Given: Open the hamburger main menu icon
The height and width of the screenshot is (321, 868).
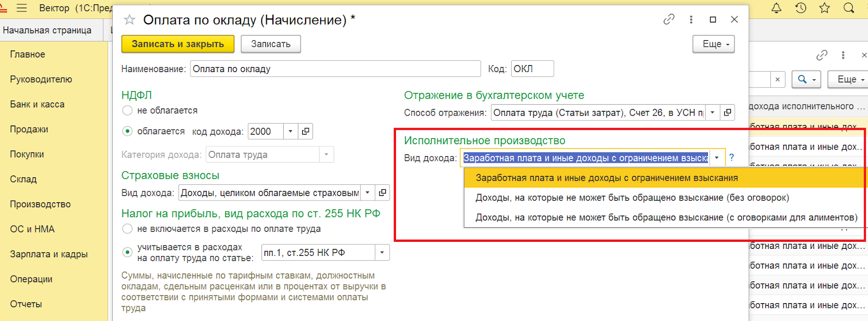Looking at the screenshot, I should click(x=22, y=8).
